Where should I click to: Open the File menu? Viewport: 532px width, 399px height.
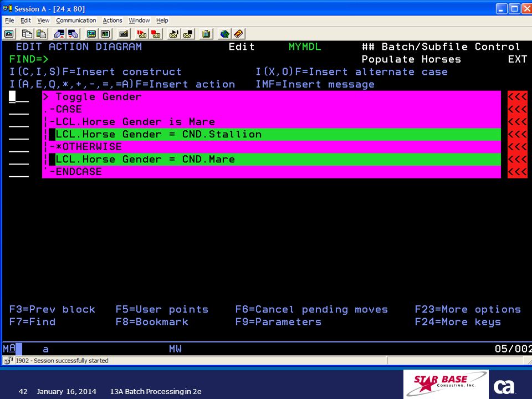click(x=9, y=21)
